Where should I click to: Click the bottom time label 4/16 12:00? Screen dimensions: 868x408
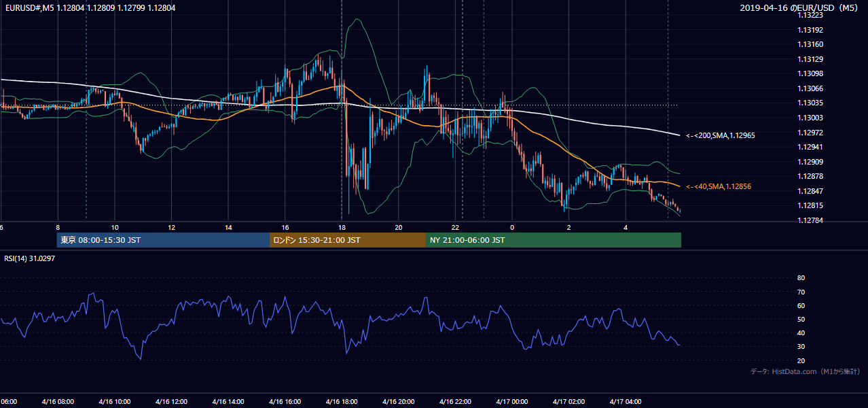pyautogui.click(x=171, y=401)
